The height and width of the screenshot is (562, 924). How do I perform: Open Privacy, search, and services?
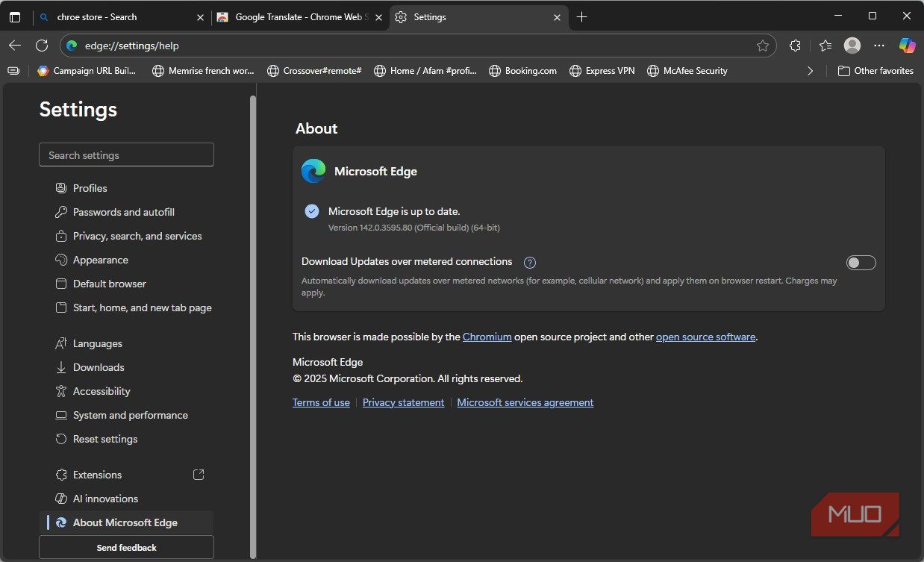point(126,236)
